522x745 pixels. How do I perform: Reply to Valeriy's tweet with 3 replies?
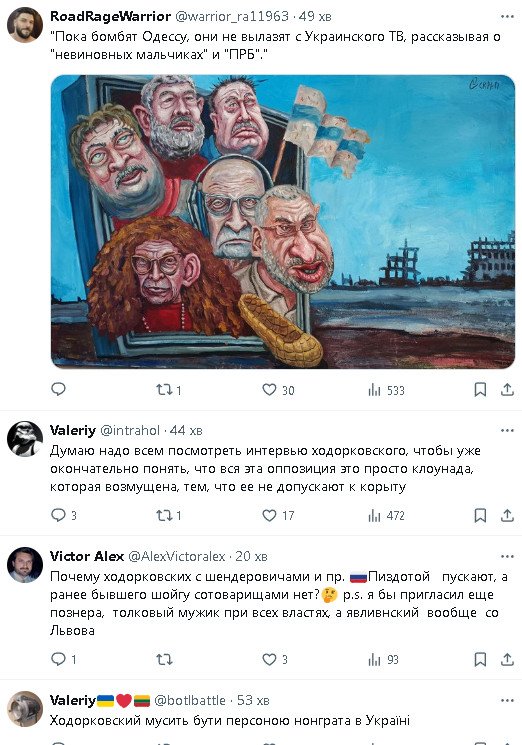[64, 516]
